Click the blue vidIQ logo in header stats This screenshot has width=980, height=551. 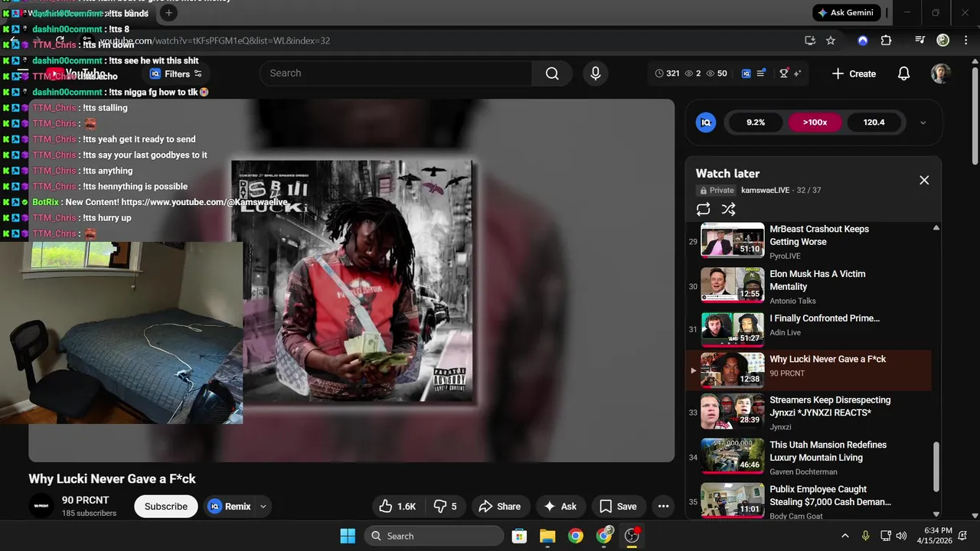(746, 73)
